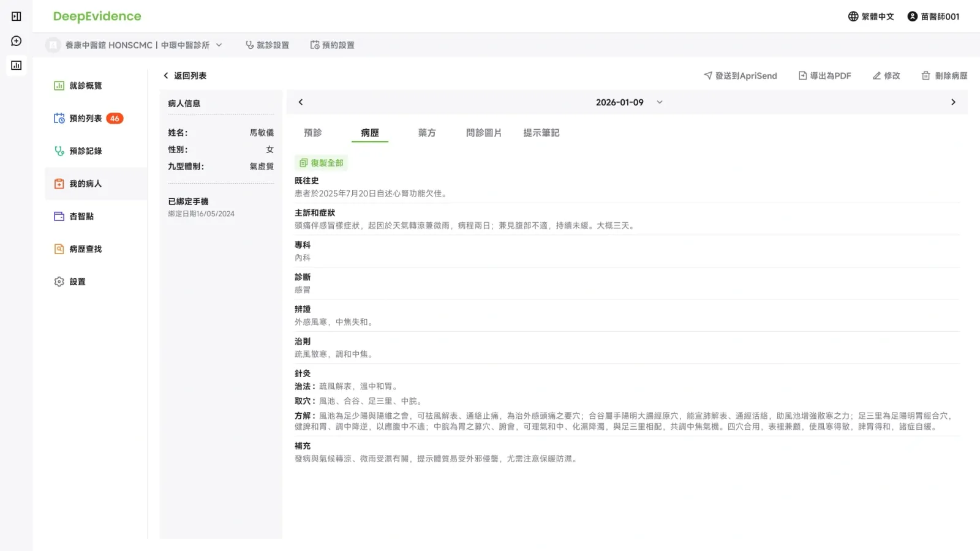Click the 既往史 section heading
This screenshot has height=551, width=980.
click(307, 181)
